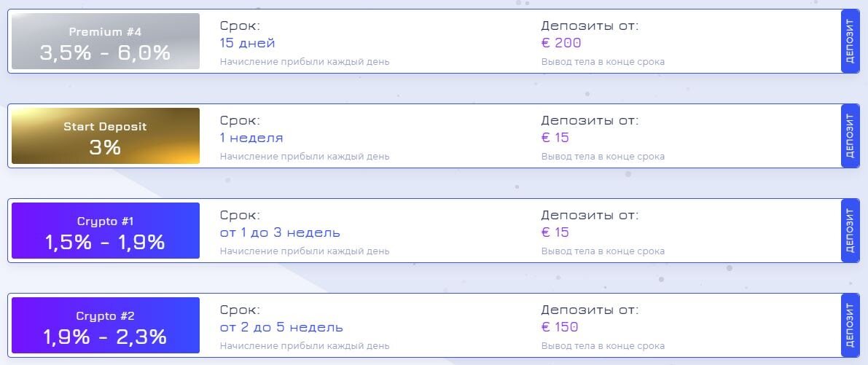
Task: Click the 15 дней term text
Action: [x=248, y=43]
